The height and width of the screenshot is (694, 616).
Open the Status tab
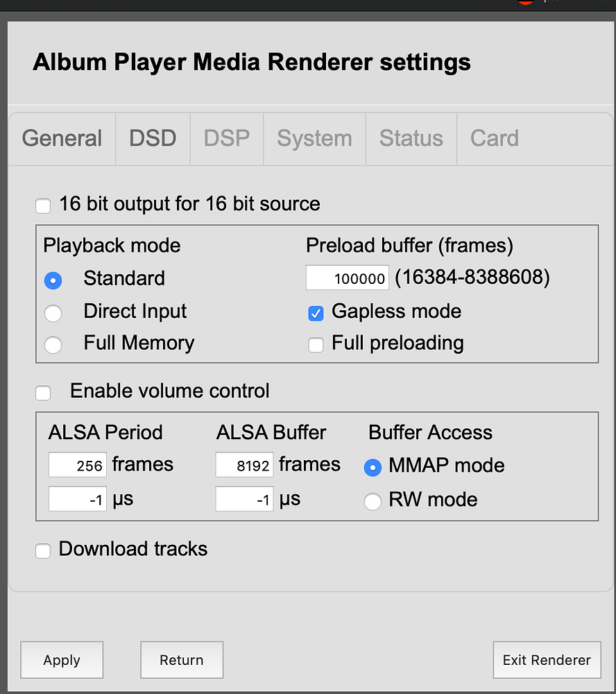pos(411,138)
